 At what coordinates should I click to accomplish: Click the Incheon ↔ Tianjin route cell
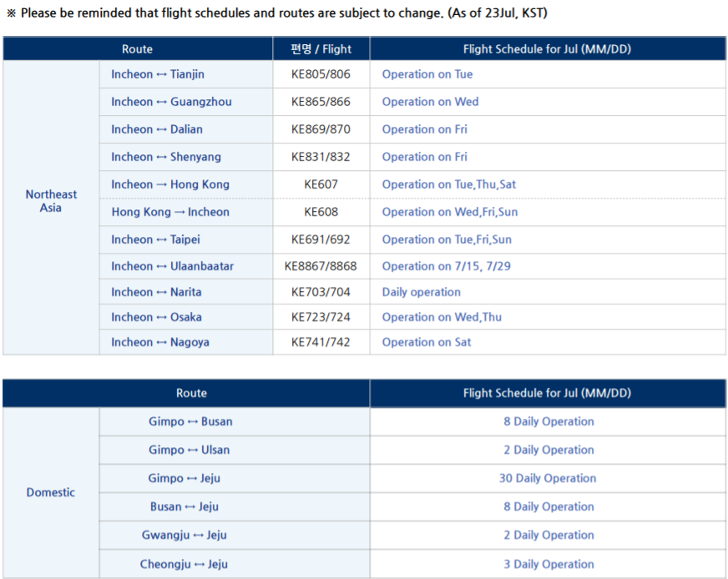(x=185, y=74)
